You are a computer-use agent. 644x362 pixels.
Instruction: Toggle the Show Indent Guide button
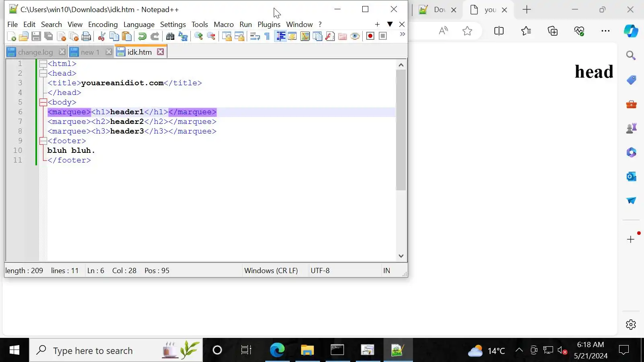coord(281,36)
